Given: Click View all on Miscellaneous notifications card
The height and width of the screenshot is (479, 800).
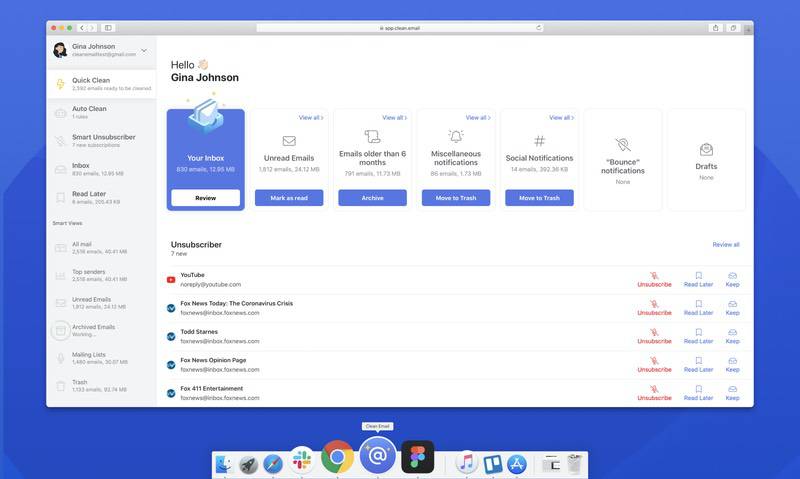Looking at the screenshot, I should tap(478, 118).
